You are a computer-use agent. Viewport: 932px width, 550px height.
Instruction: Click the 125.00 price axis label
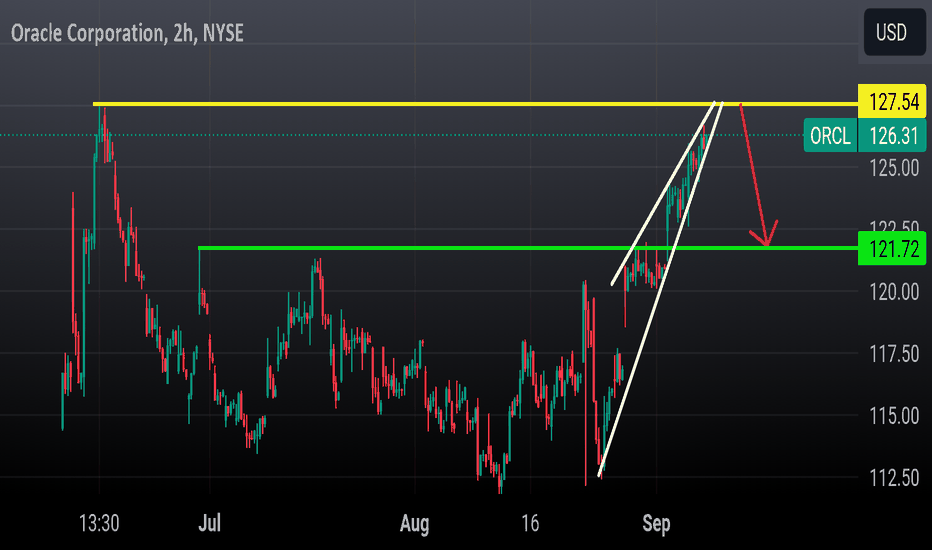(894, 168)
